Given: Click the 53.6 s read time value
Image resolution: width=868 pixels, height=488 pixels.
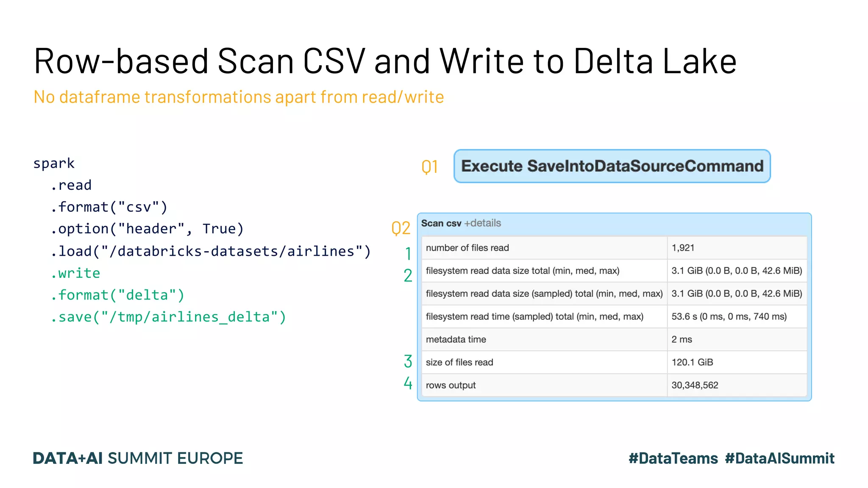Looking at the screenshot, I should (x=729, y=316).
